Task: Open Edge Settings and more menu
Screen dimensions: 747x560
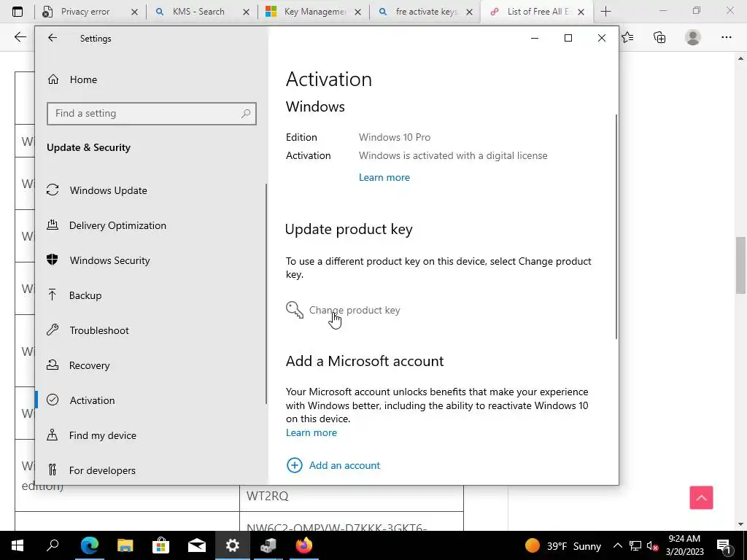Action: [x=726, y=36]
